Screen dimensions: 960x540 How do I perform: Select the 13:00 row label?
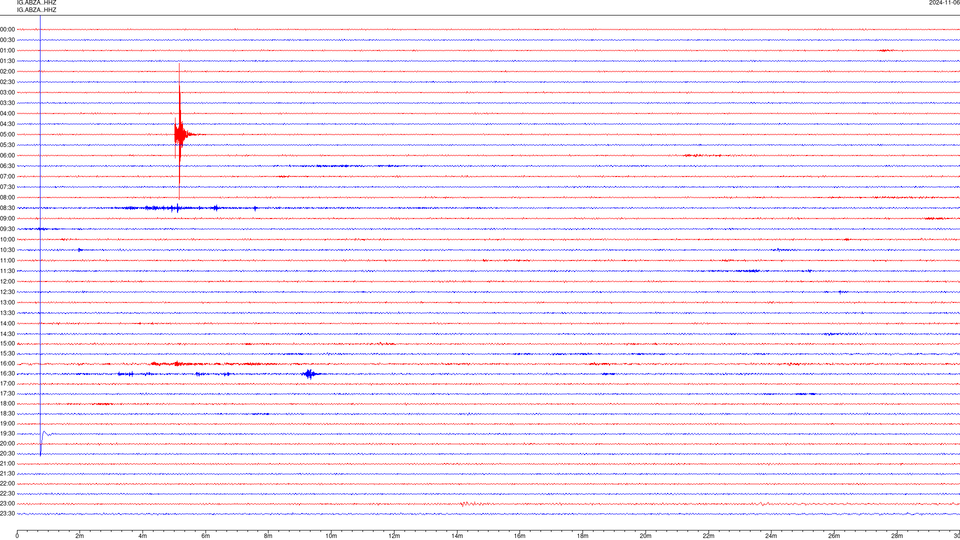tap(7, 302)
